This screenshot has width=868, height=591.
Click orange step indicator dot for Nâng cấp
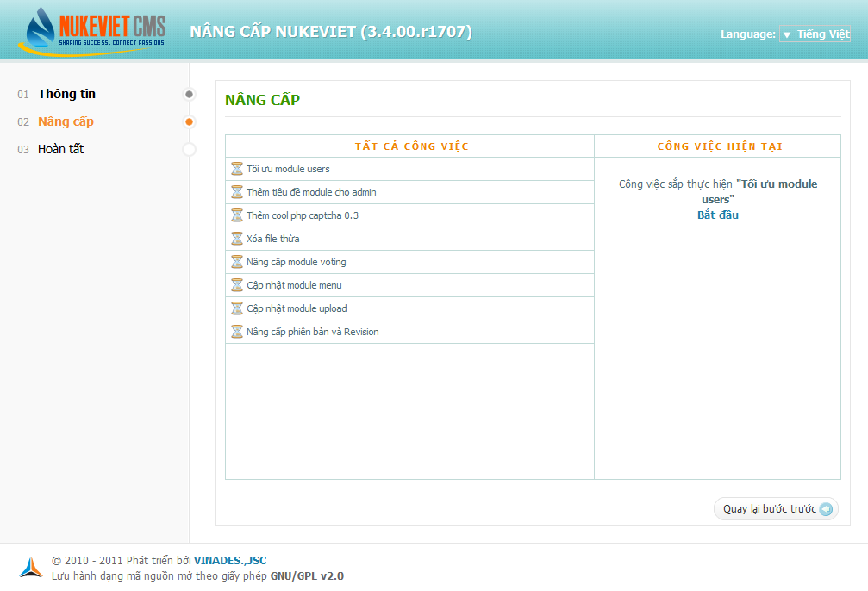[x=190, y=121]
